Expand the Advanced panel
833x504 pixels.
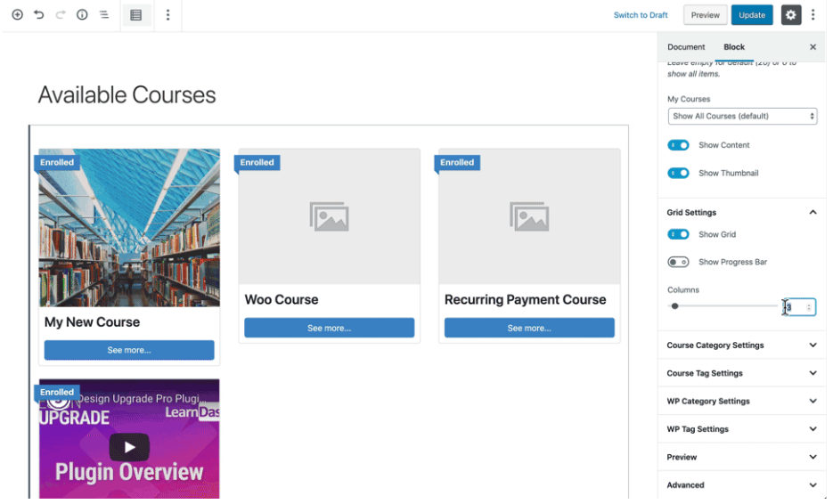click(x=742, y=485)
